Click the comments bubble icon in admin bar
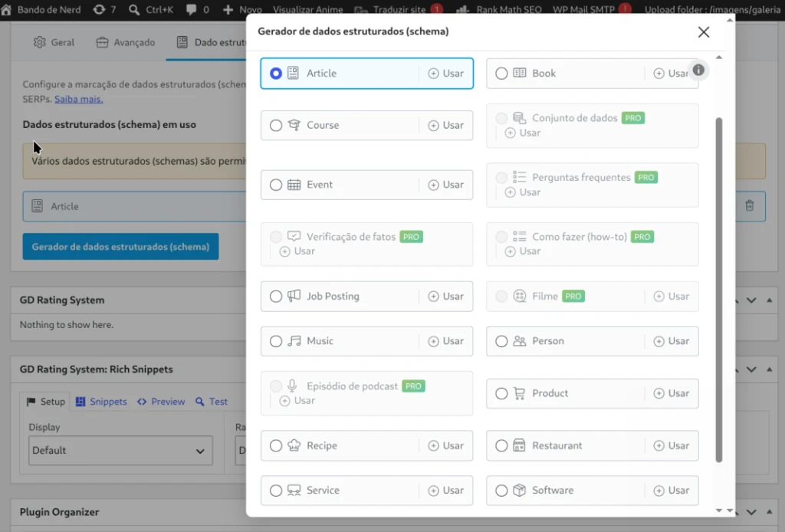Viewport: 785px width, 532px height. (x=191, y=9)
